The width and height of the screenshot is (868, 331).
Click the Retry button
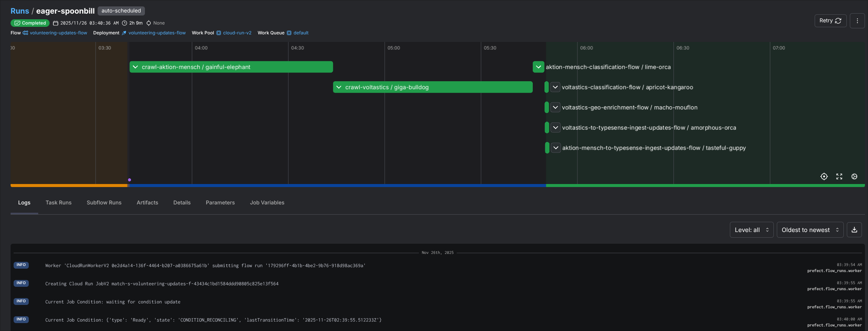pos(830,21)
